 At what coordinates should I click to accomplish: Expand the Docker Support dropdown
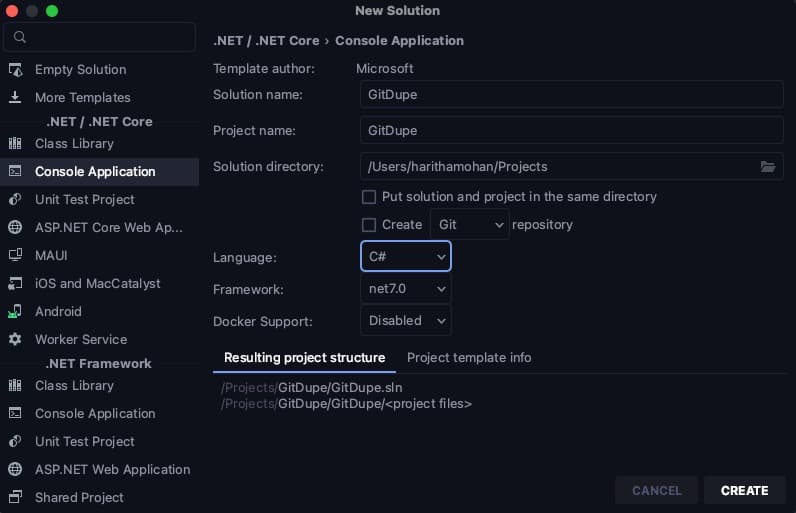pos(406,321)
